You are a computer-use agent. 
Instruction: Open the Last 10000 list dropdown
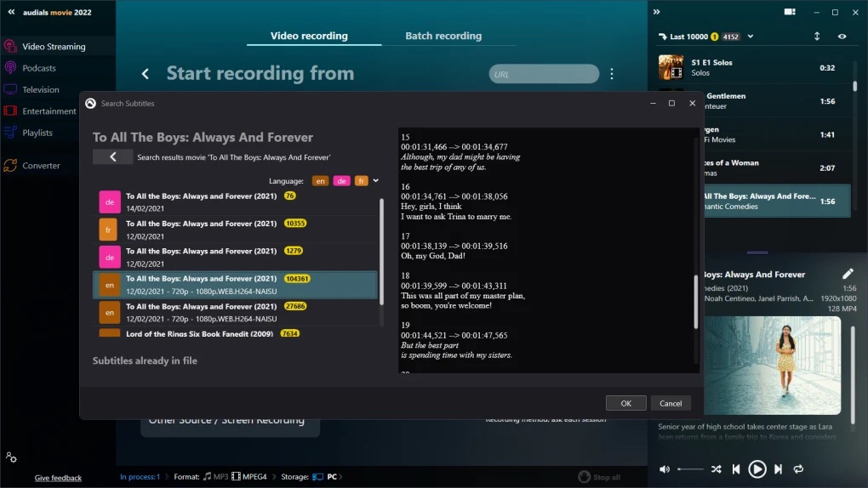coord(751,37)
